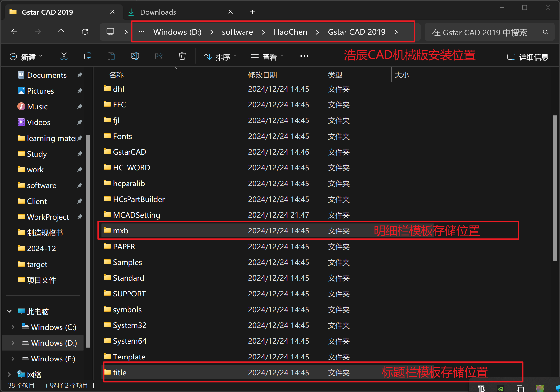Viewport: 560px width, 392px height.
Task: Expand the chevron after Windows (D:) in address bar
Action: click(x=212, y=32)
